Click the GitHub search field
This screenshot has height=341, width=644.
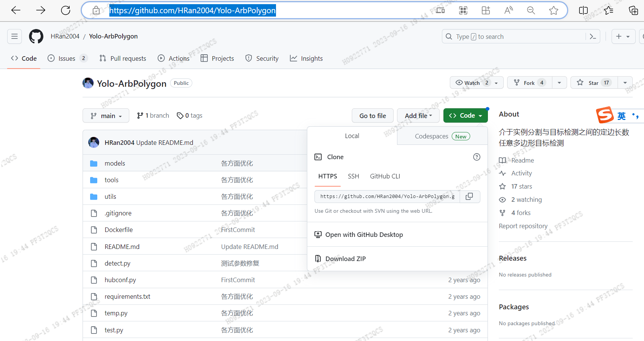[x=521, y=37]
